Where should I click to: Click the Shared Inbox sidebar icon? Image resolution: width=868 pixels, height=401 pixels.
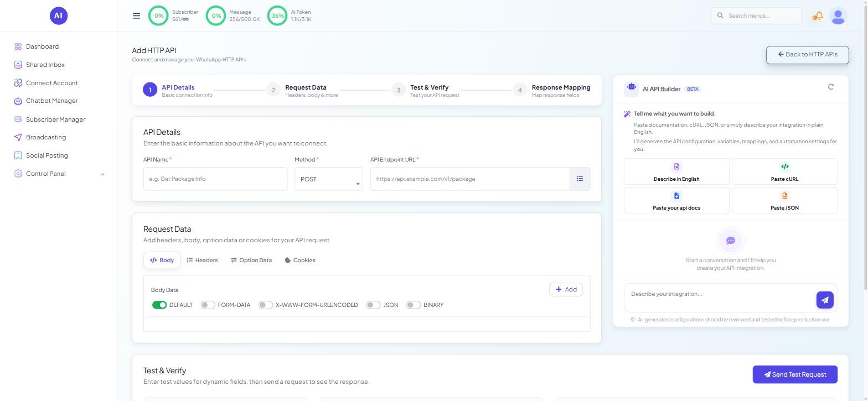18,65
